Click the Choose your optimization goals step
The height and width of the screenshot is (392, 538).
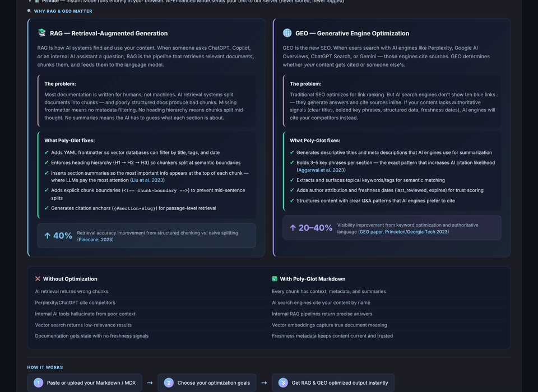click(207, 382)
